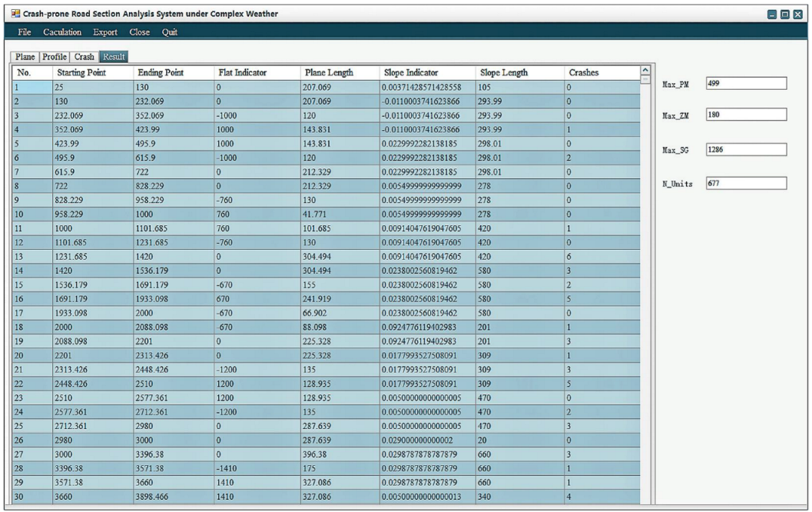Click the Crashes column header
This screenshot has height=512, width=812.
584,73
